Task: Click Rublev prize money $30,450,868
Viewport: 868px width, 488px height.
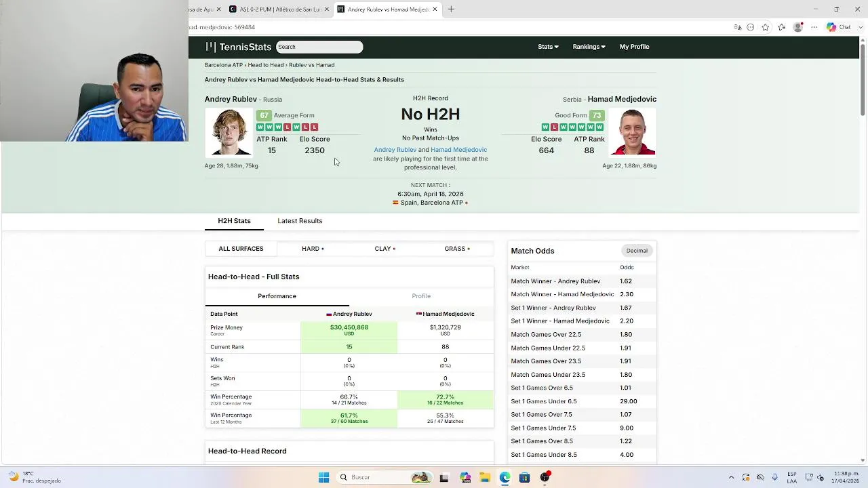Action: coord(349,327)
